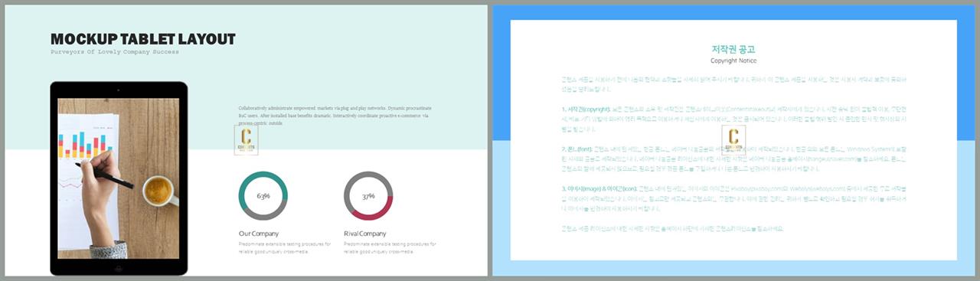
Task: Select the 'Rival Company' label
Action: [x=365, y=234]
